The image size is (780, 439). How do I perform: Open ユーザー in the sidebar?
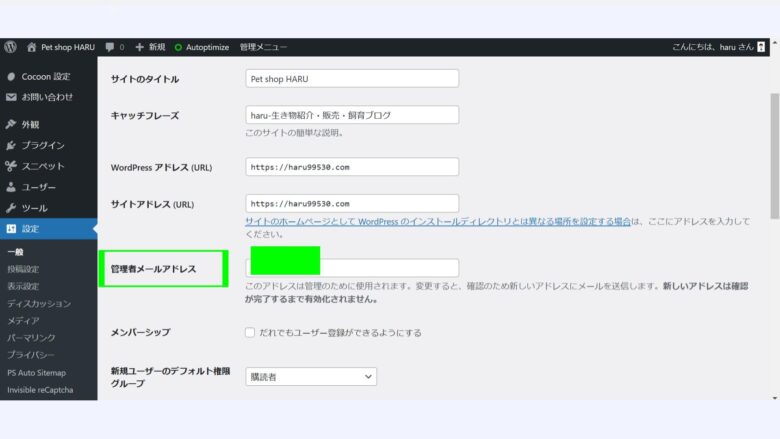(38, 187)
